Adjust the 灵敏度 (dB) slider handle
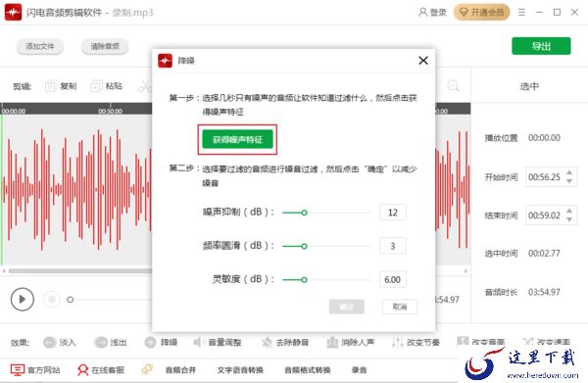The height and width of the screenshot is (383, 588). (304, 279)
